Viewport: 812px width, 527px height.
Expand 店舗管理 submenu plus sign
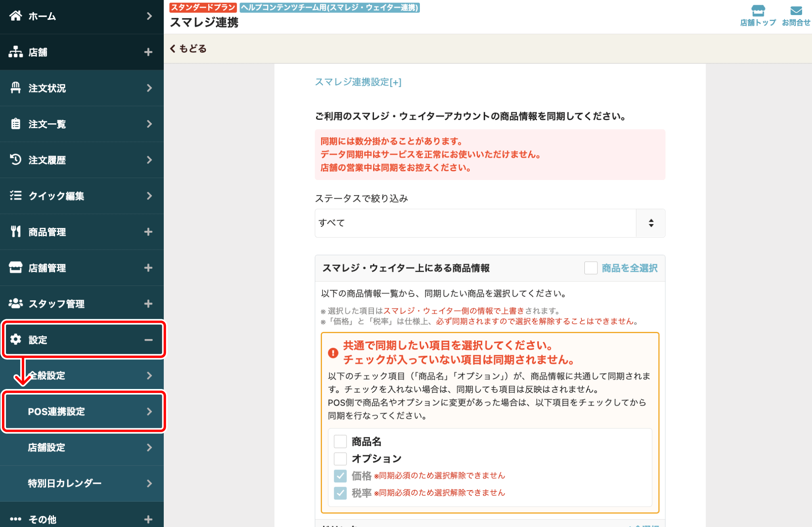148,268
